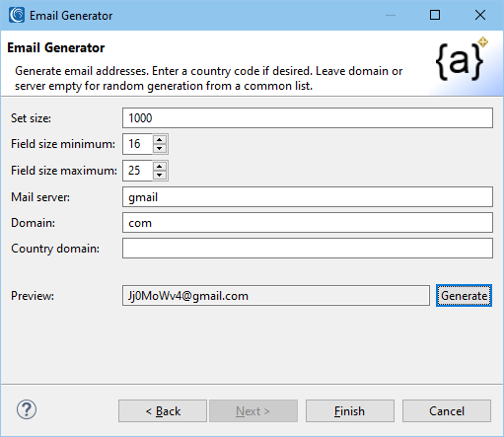Increase Field size minimum with up arrow
This screenshot has width=504, height=437.
coord(160,139)
